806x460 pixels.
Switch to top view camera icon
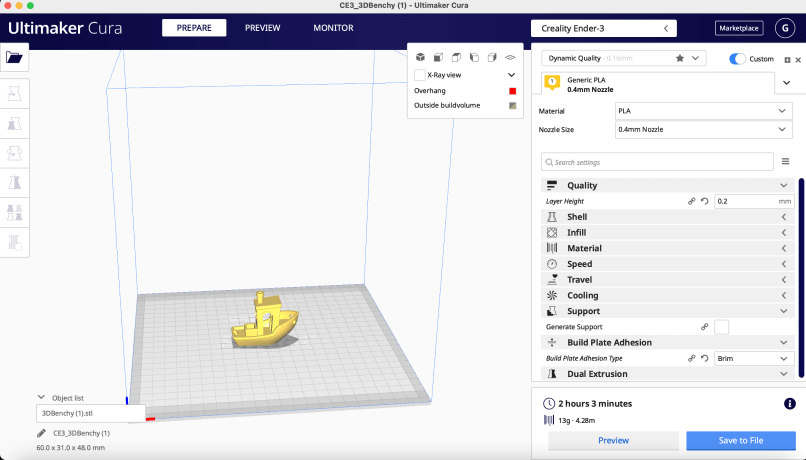coord(456,57)
